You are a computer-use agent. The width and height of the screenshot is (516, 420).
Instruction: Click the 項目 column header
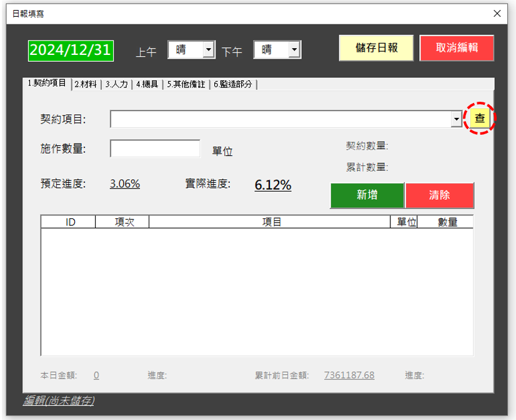[269, 222]
